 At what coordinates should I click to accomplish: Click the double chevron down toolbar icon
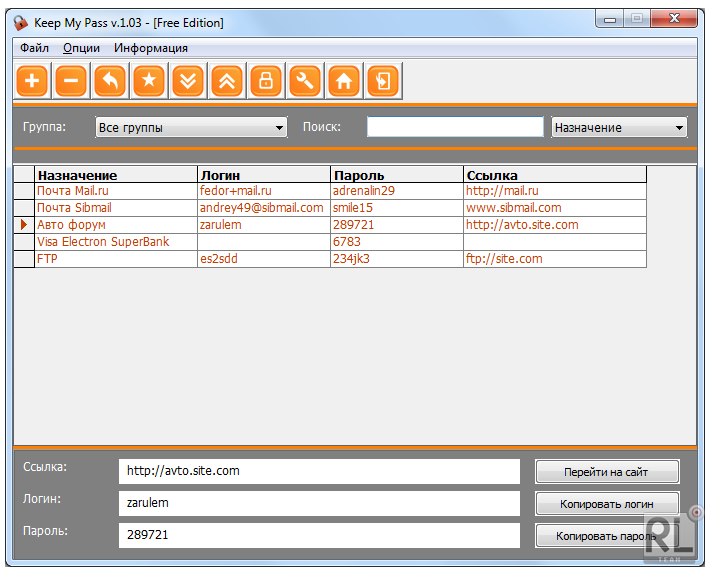(188, 81)
